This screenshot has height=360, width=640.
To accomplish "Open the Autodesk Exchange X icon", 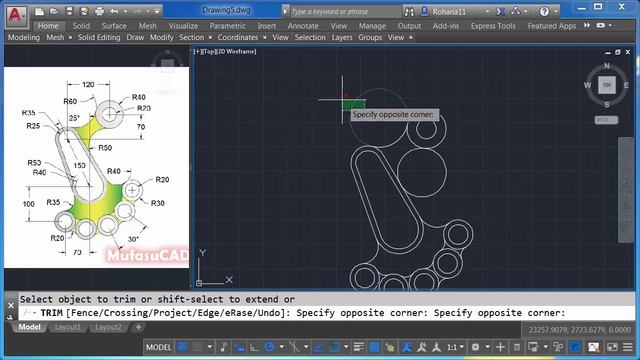I will (x=500, y=11).
